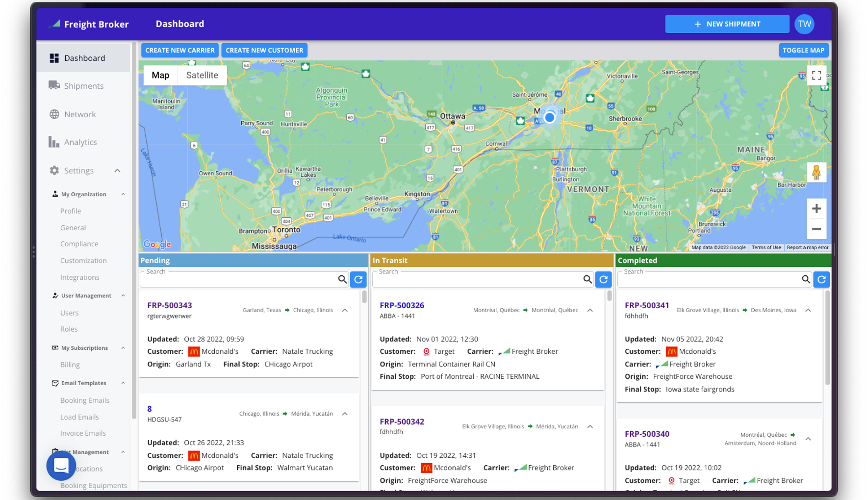Viewport: 868px width, 500px height.
Task: Click the Pending search magnifier icon
Action: coord(342,280)
